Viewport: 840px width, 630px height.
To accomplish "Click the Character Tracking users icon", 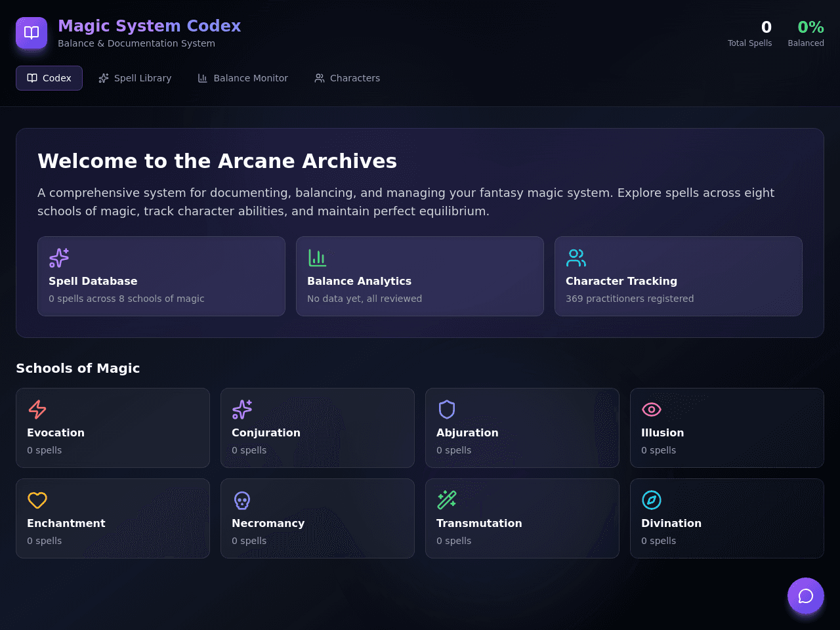I will [576, 258].
